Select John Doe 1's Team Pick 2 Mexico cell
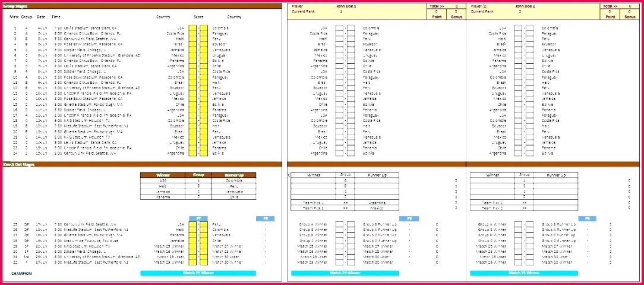The image size is (644, 285). 376,208
